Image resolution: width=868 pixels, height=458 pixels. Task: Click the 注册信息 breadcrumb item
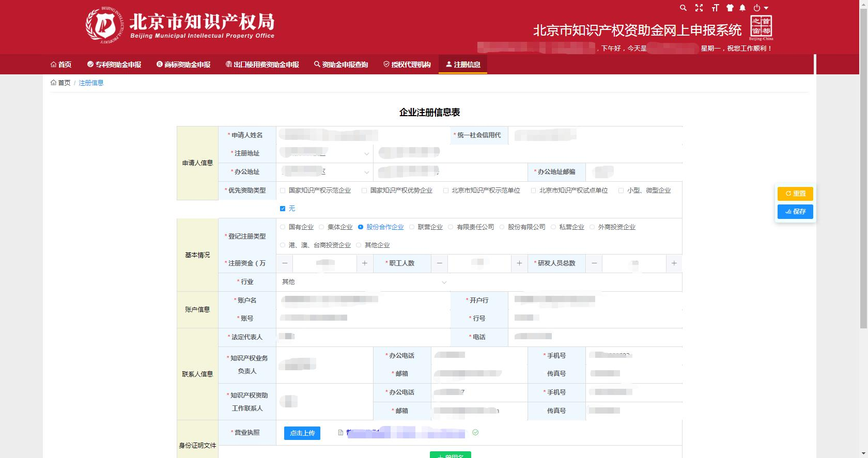(x=91, y=83)
